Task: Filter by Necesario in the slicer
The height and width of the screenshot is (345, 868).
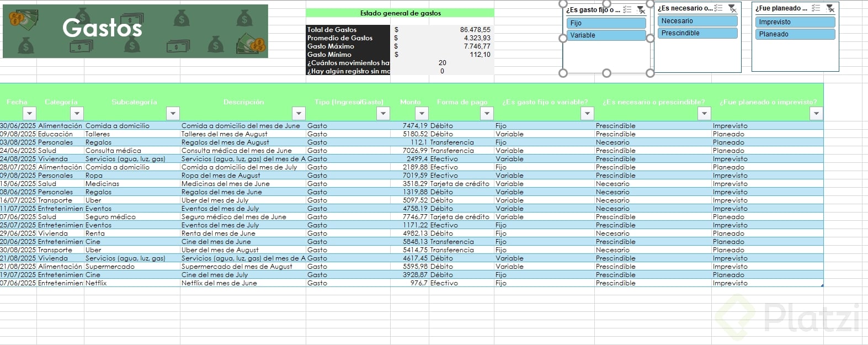Action: tap(697, 21)
